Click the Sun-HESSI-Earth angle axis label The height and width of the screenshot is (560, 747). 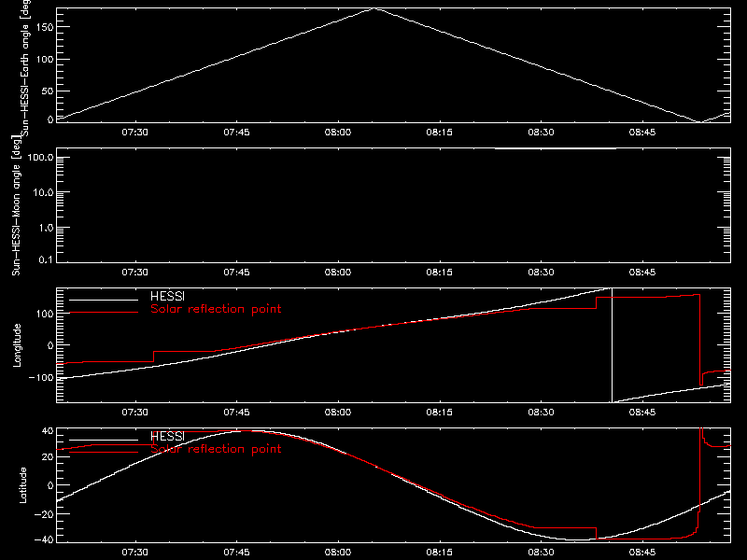tap(25, 68)
